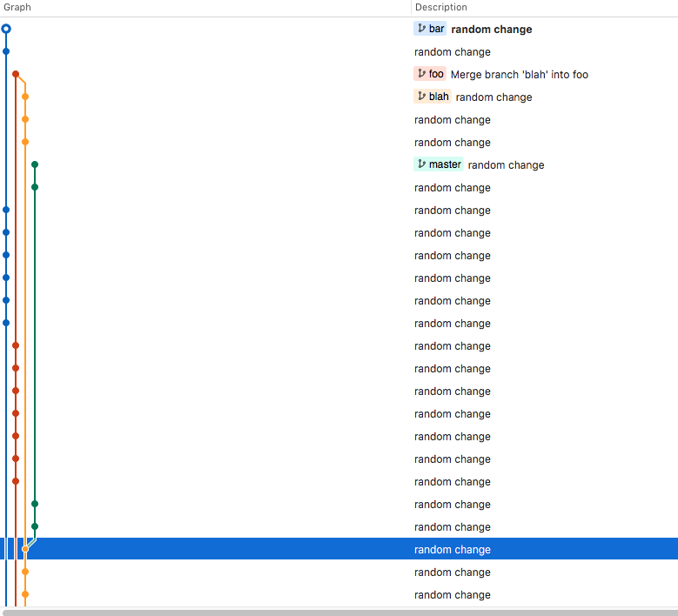This screenshot has width=678, height=616.
Task: Click the green node just above the highlighted row
Action: (35, 526)
